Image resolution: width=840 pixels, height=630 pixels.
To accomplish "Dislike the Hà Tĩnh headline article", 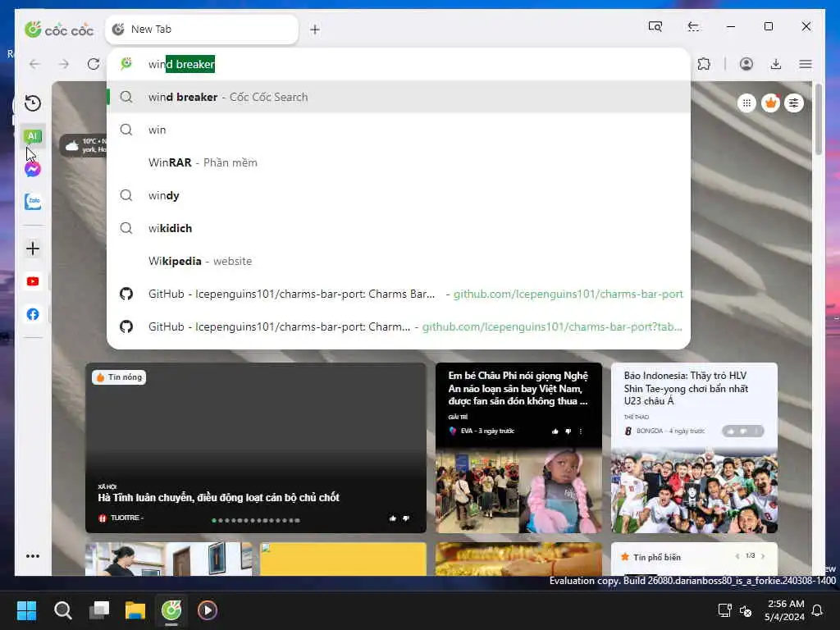I will [x=406, y=518].
